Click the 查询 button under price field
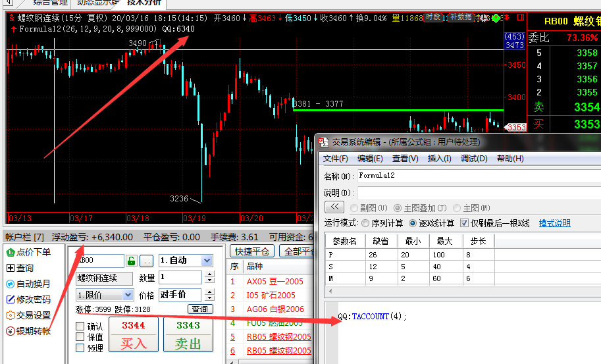The image size is (601, 364). click(200, 309)
